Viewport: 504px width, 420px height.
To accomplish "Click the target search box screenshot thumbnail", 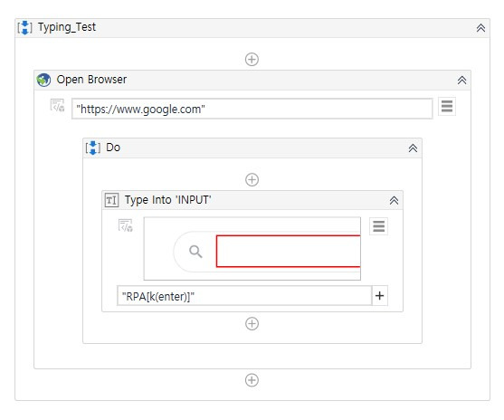I will [252, 249].
